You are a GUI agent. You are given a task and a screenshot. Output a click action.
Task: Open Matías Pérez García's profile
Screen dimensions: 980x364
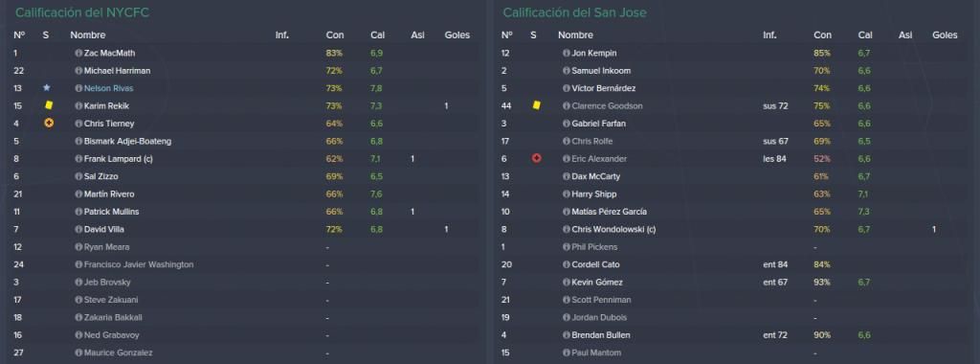click(x=609, y=212)
